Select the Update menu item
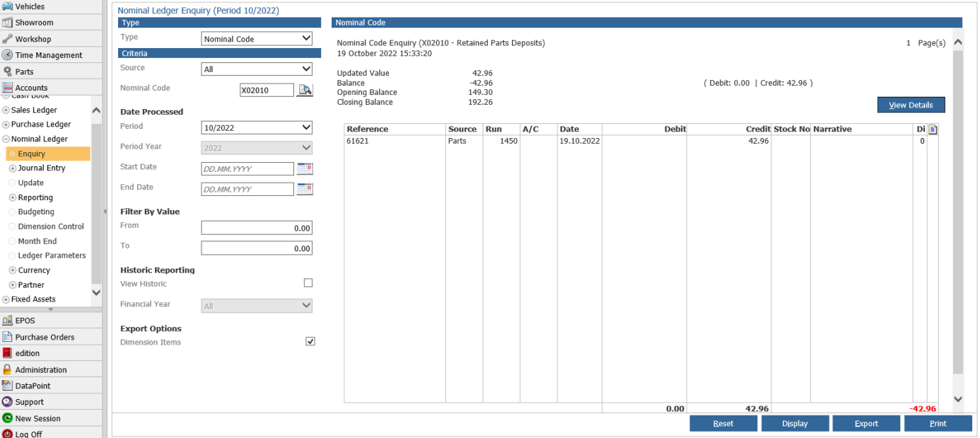This screenshot has width=980, height=438. pos(31,183)
